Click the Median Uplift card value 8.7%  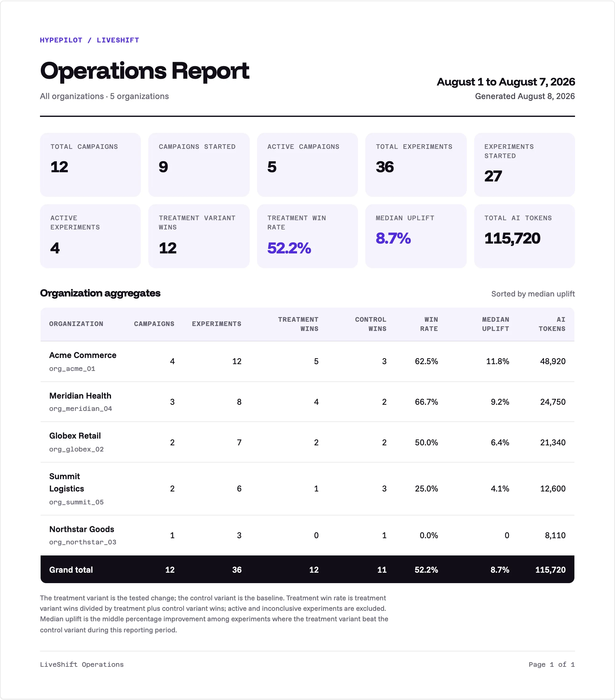(x=393, y=238)
